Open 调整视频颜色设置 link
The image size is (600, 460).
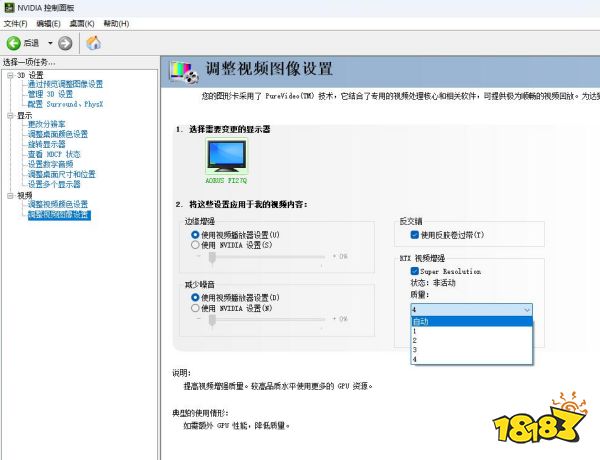[58, 204]
